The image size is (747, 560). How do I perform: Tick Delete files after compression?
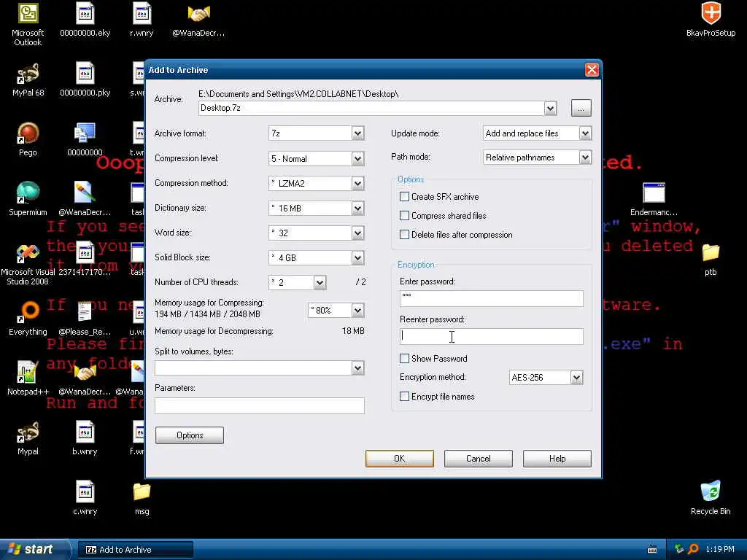404,235
